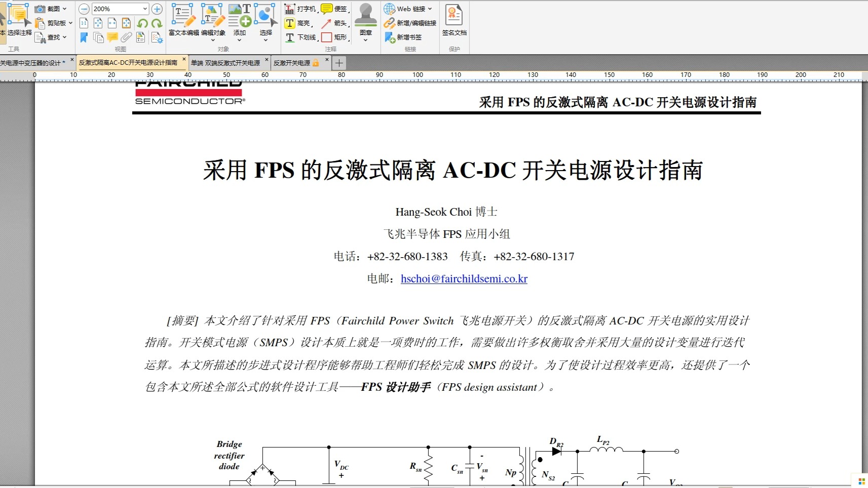Open a new tab with plus button
Image resolution: width=868 pixels, height=488 pixels.
339,63
